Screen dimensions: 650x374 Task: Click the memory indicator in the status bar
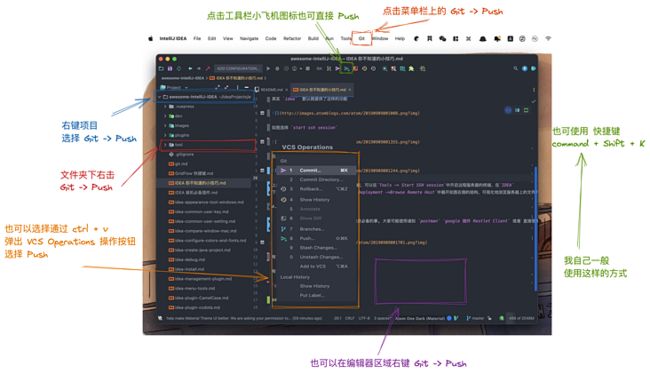[x=521, y=318]
